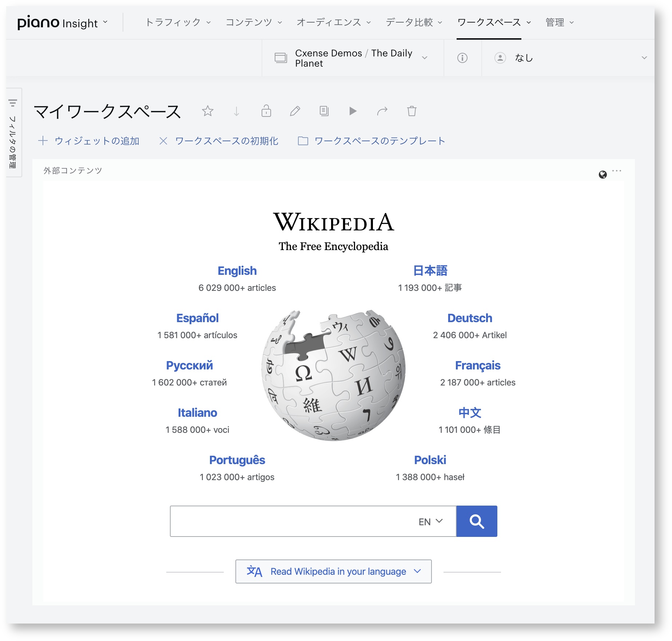The image size is (672, 641).
Task: Click the share arrow icon
Action: (x=382, y=111)
